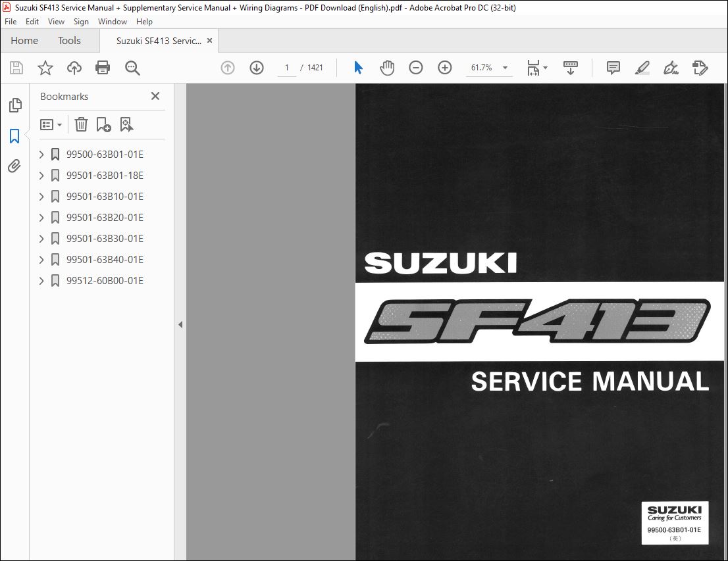Expand bookmark 99501-63B40-01E
This screenshot has height=561, width=728.
point(41,260)
